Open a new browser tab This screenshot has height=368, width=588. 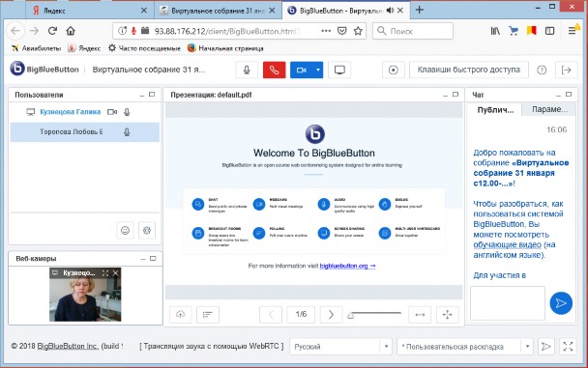click(x=420, y=10)
